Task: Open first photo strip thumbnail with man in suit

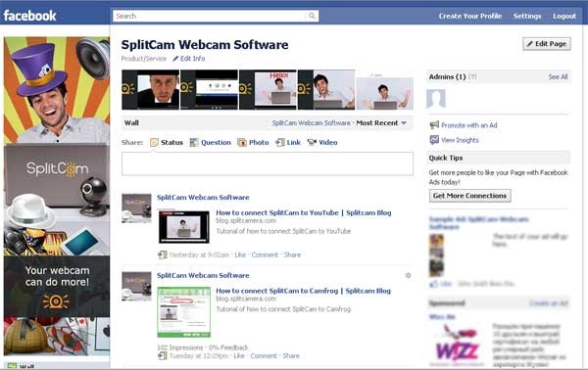Action: click(150, 89)
